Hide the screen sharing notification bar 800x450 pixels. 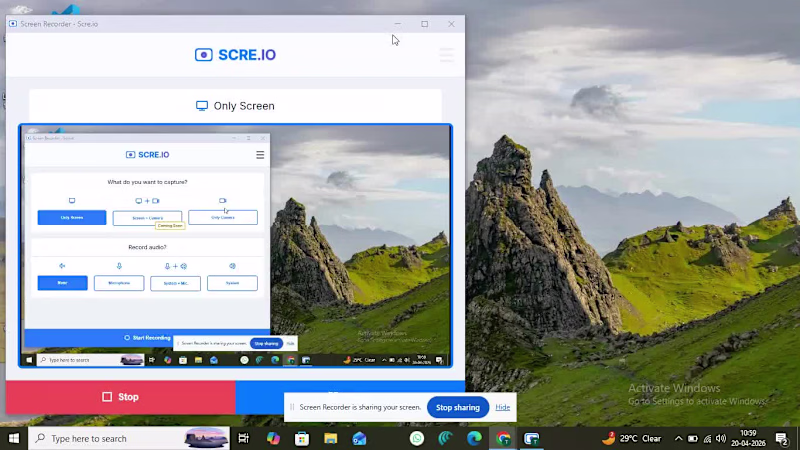coord(503,407)
